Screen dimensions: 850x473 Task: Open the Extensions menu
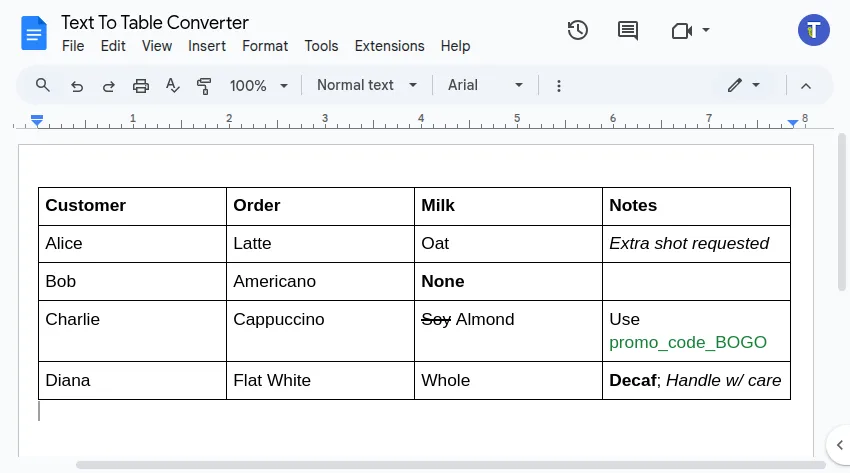[x=389, y=46]
